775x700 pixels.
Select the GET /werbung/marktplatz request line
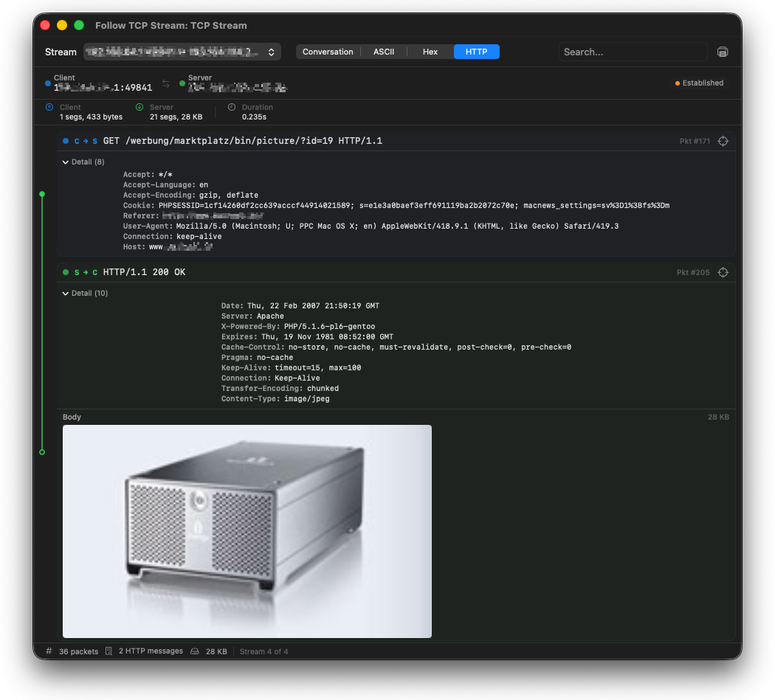pyautogui.click(x=243, y=142)
